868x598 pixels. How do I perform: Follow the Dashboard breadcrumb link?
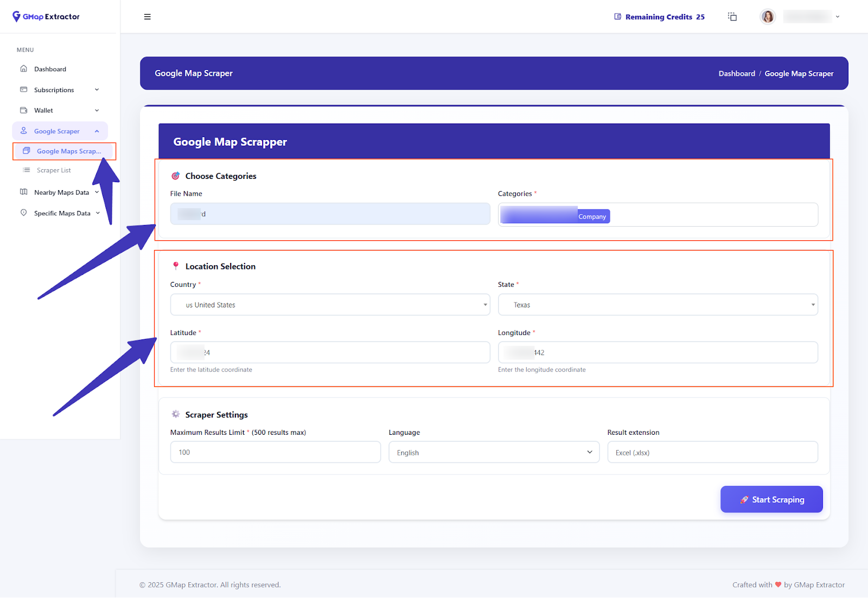[x=736, y=74]
